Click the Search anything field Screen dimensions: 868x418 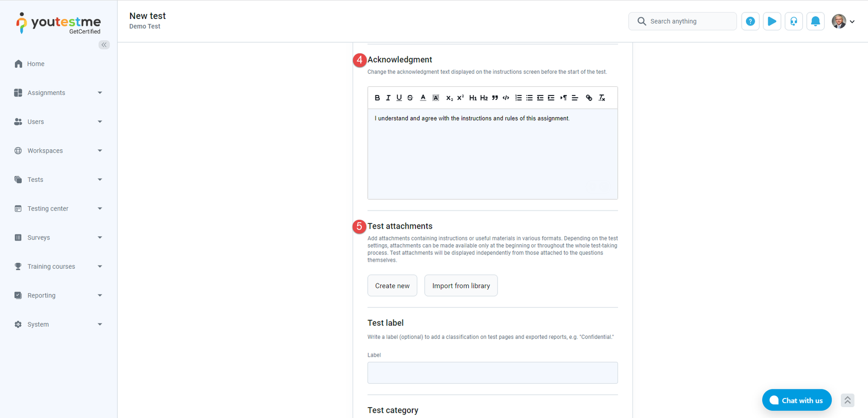(x=682, y=21)
